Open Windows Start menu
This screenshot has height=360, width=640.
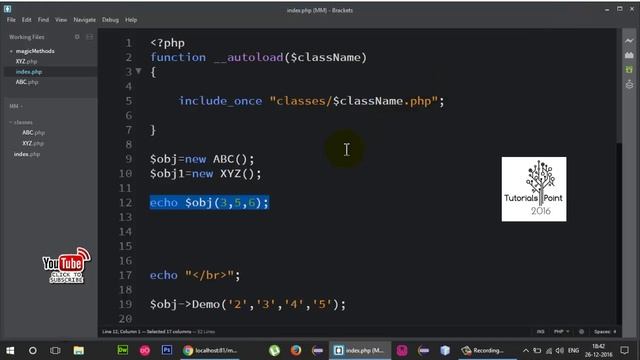(10, 350)
